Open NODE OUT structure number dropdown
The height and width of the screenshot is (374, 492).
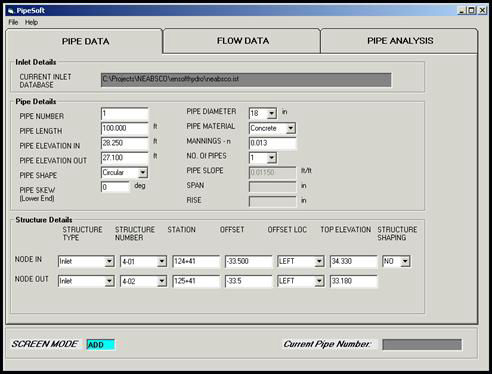point(162,281)
